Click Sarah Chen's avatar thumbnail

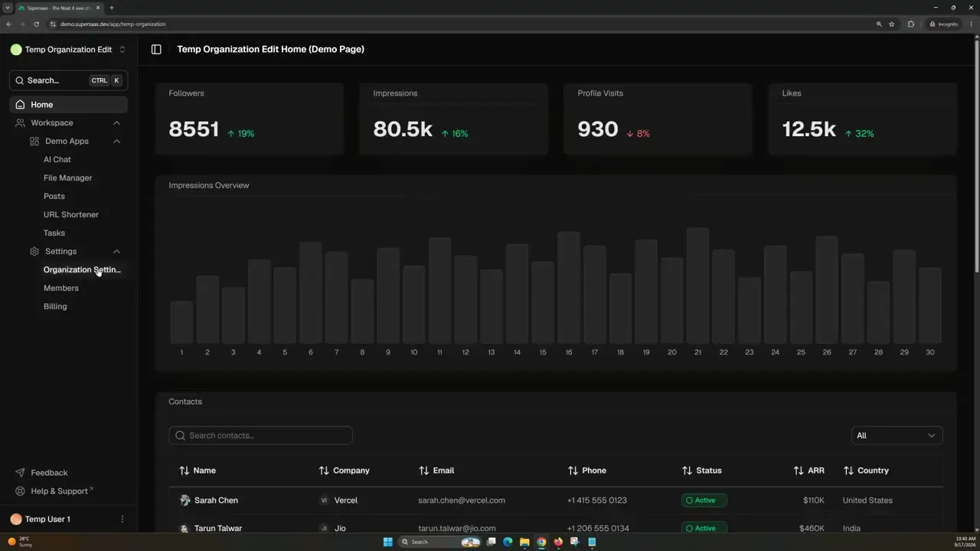(x=185, y=500)
